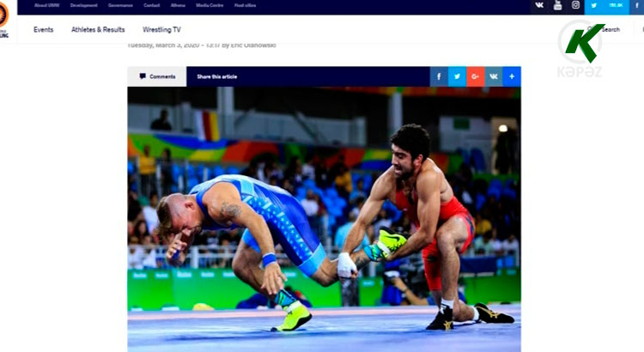The width and height of the screenshot is (644, 352).
Task: Share article on Google Plus
Action: [x=475, y=76]
